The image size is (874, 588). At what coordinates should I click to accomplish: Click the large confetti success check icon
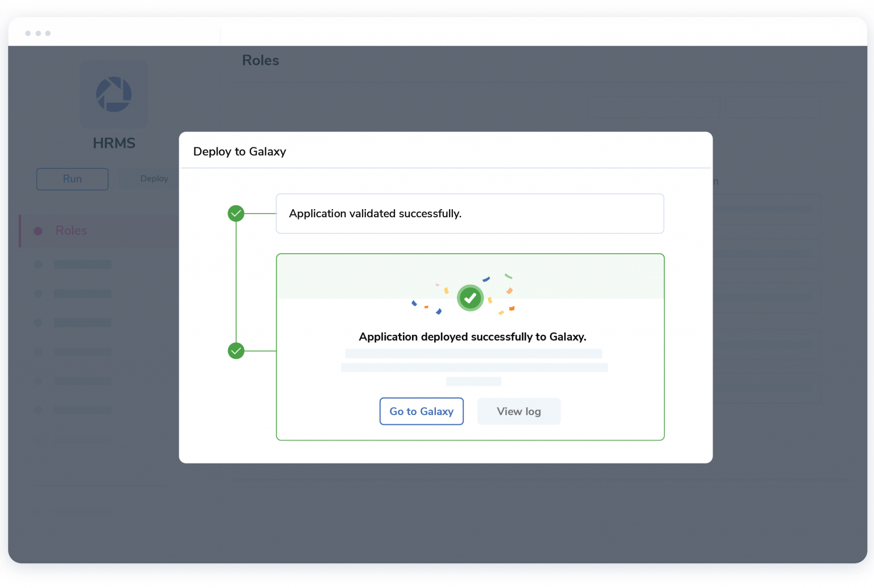(470, 297)
